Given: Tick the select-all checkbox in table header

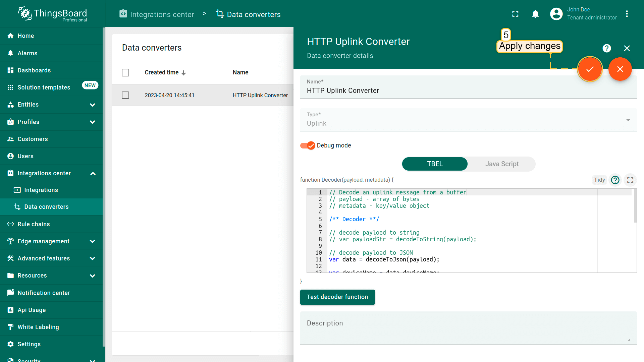Looking at the screenshot, I should [x=125, y=72].
